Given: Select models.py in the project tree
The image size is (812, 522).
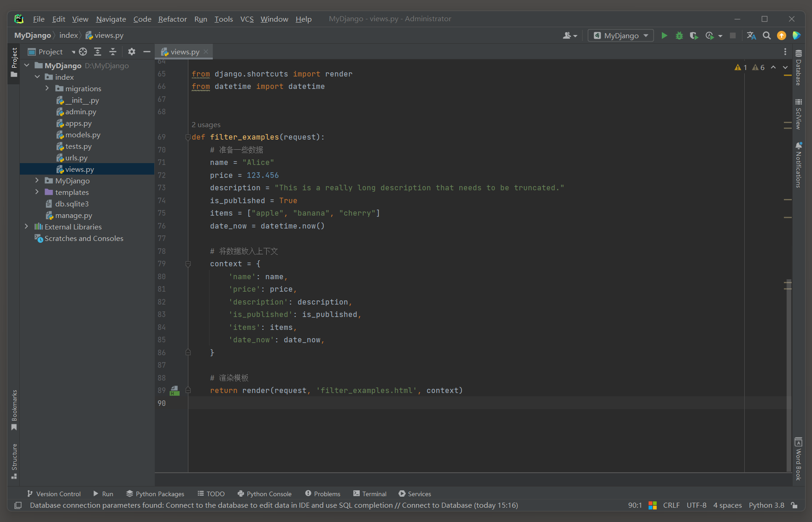Looking at the screenshot, I should point(82,135).
